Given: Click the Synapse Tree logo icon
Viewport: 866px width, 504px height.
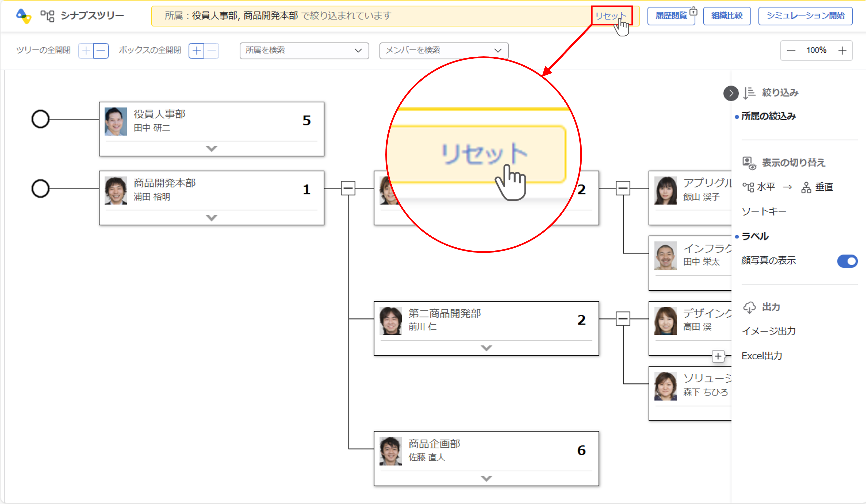Looking at the screenshot, I should [23, 16].
